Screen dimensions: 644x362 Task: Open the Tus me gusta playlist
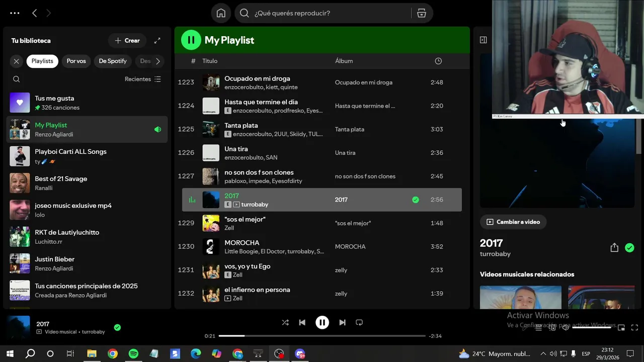point(87,103)
